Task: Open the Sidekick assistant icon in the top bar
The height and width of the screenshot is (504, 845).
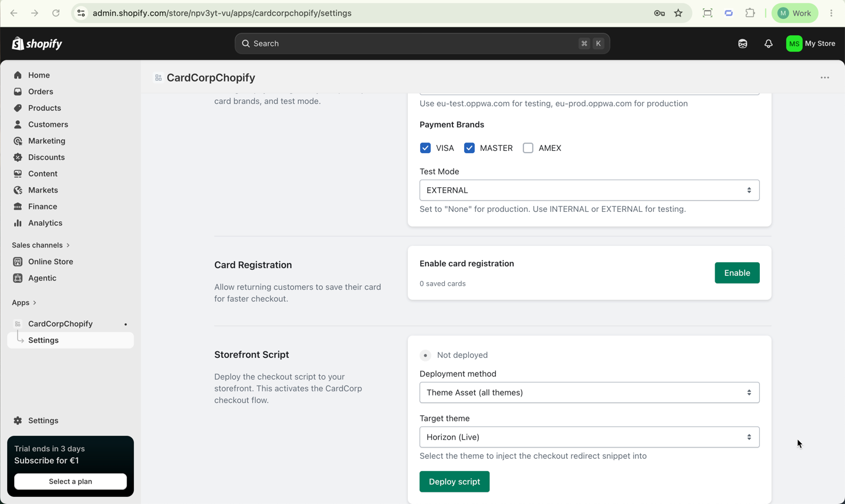Action: (x=742, y=43)
